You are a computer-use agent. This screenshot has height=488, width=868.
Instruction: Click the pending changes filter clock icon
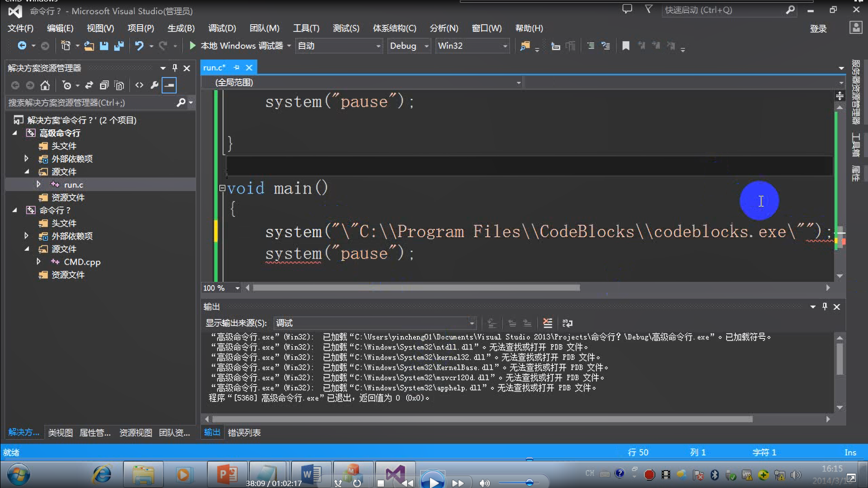pyautogui.click(x=67, y=85)
